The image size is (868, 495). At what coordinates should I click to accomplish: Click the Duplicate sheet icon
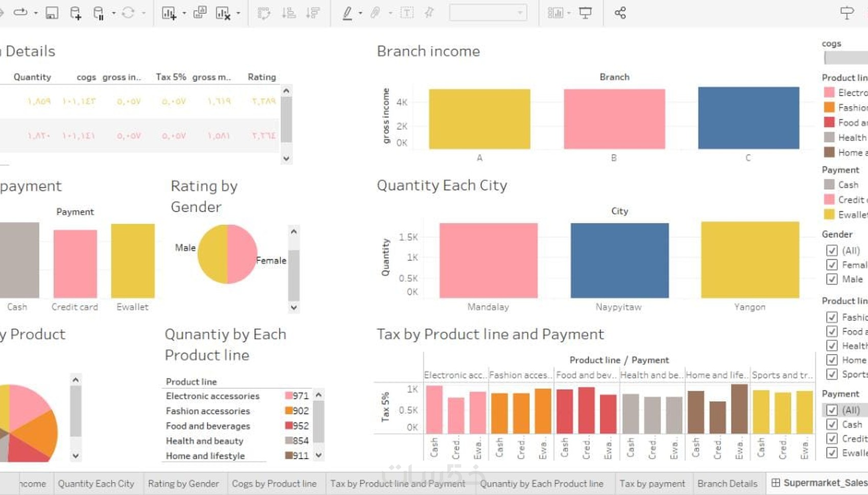point(200,13)
